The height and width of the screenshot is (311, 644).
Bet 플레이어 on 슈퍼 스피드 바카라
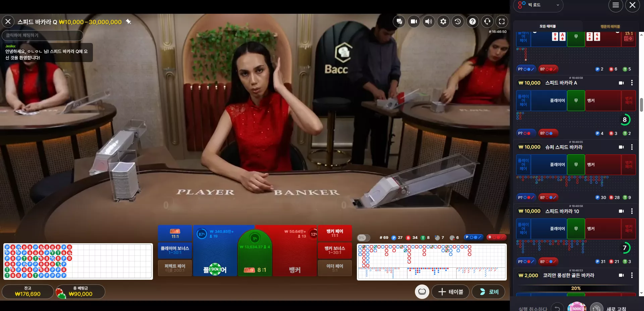pyautogui.click(x=549, y=165)
